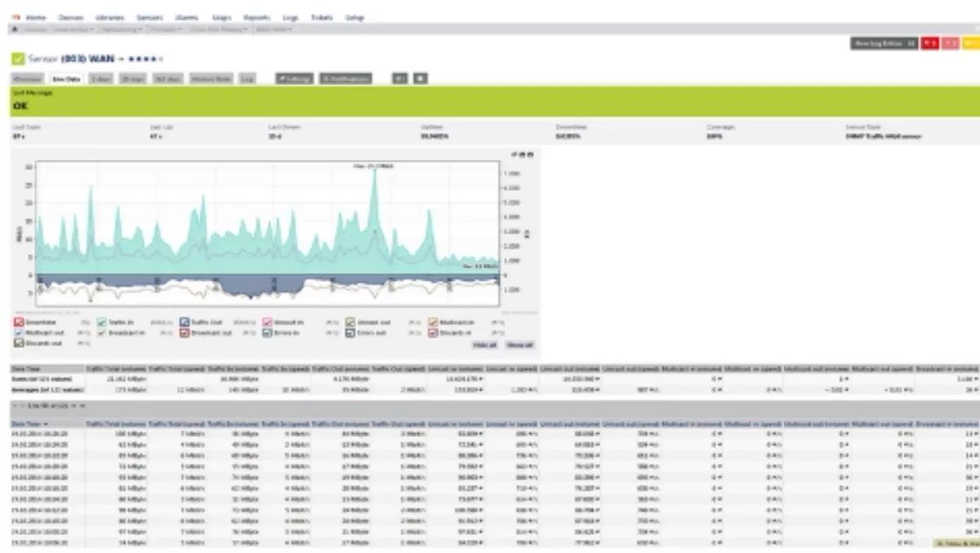The width and height of the screenshot is (980, 553).
Task: Open the Networking breadcrumb dropdown
Action: tap(122, 29)
